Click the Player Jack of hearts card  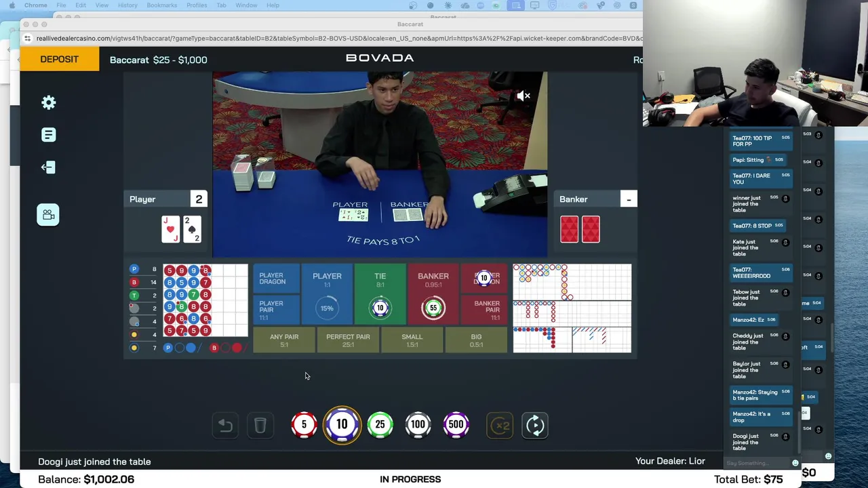coord(170,229)
